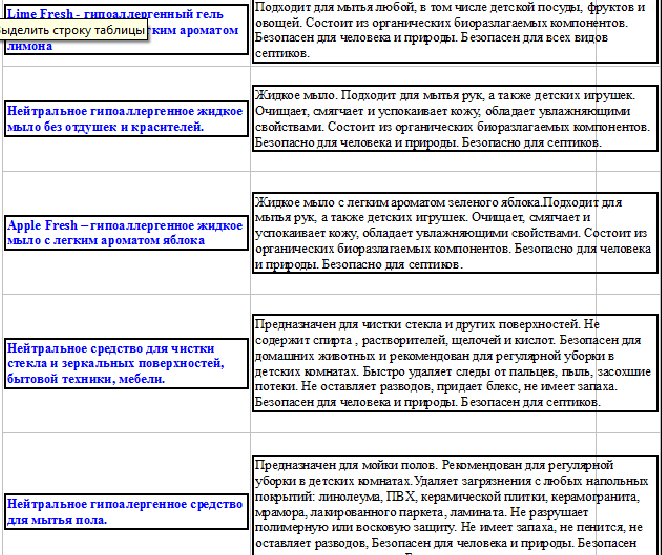The image size is (662, 555).
Task: Click the 'Выделить строку таблицы' tooltip
Action: tap(73, 30)
